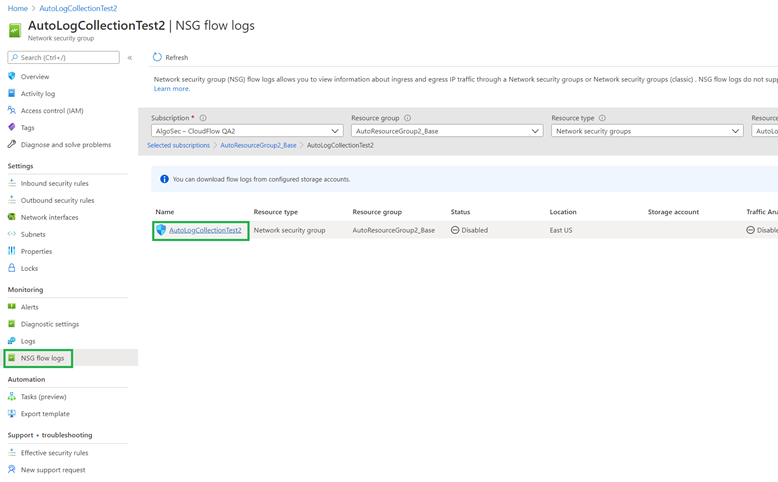778x482 pixels.
Task: Click the Inbound security rules icon
Action: (12, 183)
